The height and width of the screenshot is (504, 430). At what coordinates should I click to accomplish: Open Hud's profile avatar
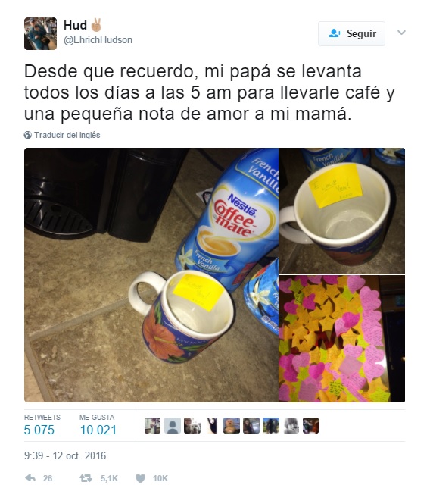[x=40, y=34]
